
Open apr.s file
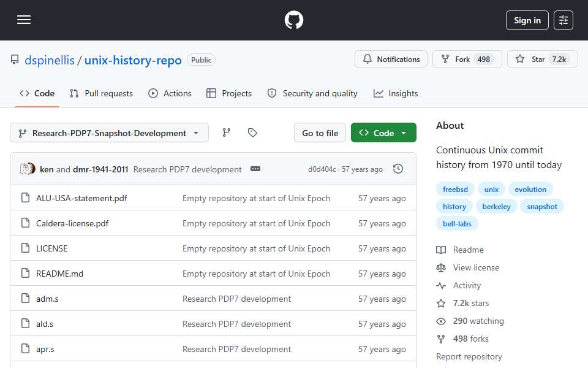pyautogui.click(x=45, y=349)
